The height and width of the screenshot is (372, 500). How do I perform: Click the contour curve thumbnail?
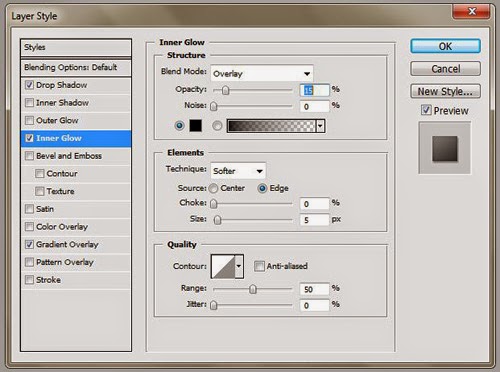(x=223, y=266)
